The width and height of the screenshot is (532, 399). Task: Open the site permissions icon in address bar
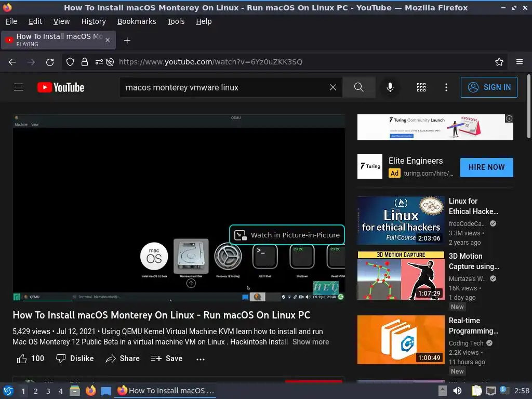[99, 62]
